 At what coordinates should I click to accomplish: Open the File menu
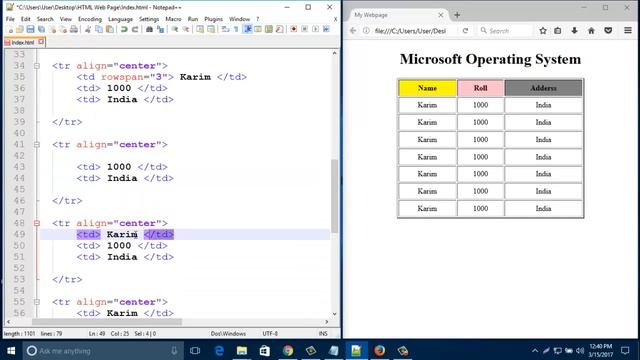(10, 19)
